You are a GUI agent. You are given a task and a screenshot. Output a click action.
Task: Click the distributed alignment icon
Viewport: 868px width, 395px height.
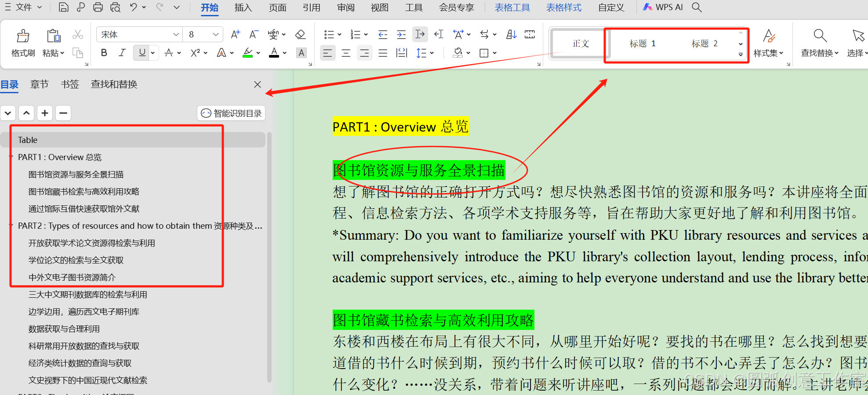click(401, 53)
